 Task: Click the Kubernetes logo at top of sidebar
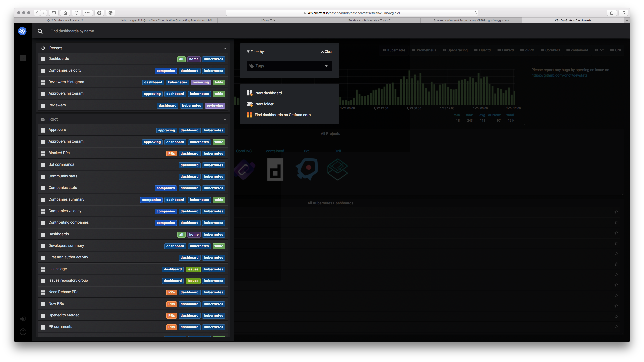22,31
